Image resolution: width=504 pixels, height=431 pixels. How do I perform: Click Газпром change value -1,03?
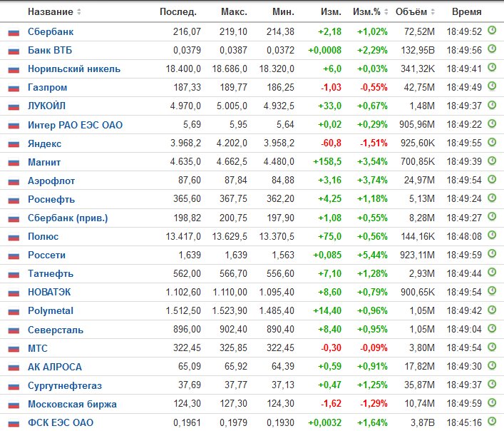pos(331,88)
